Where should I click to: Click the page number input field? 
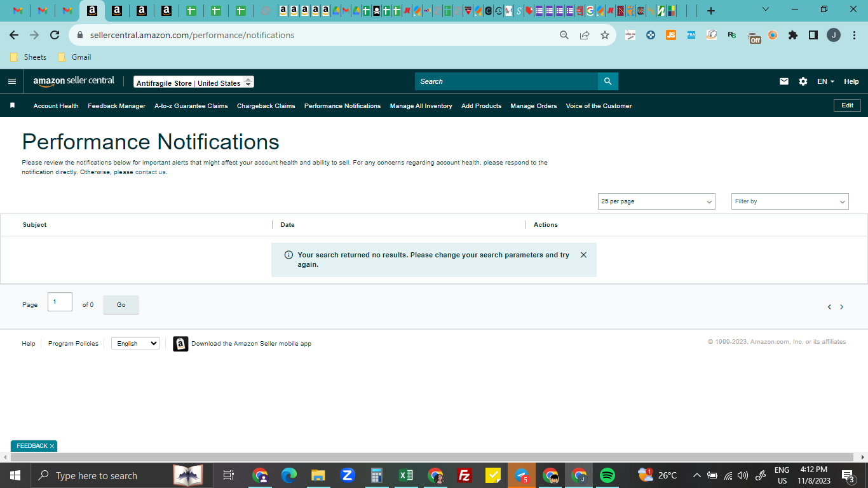(x=60, y=302)
